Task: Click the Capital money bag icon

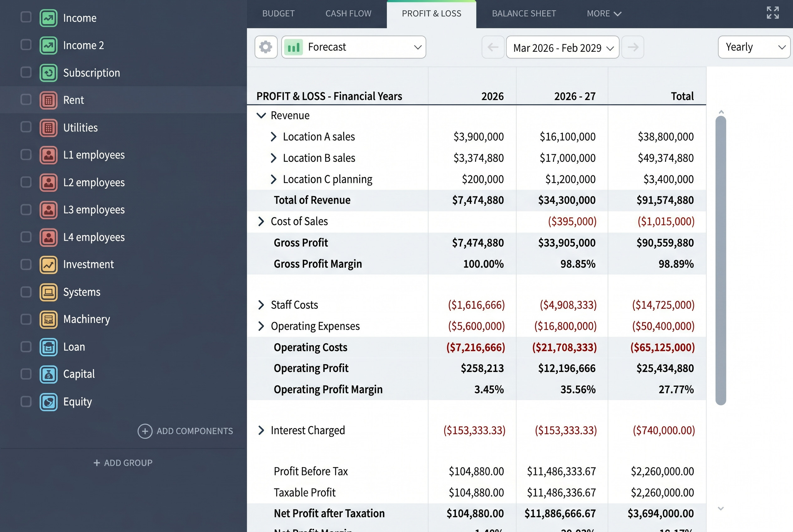Action: click(x=49, y=374)
